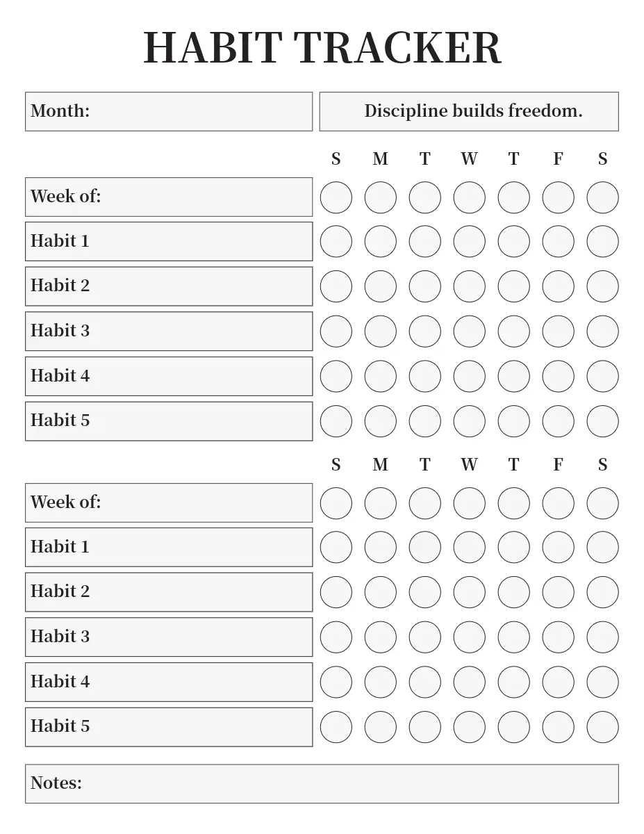
Task: Mark Saturday's circle for Habit 4, first week
Action: 602,376
